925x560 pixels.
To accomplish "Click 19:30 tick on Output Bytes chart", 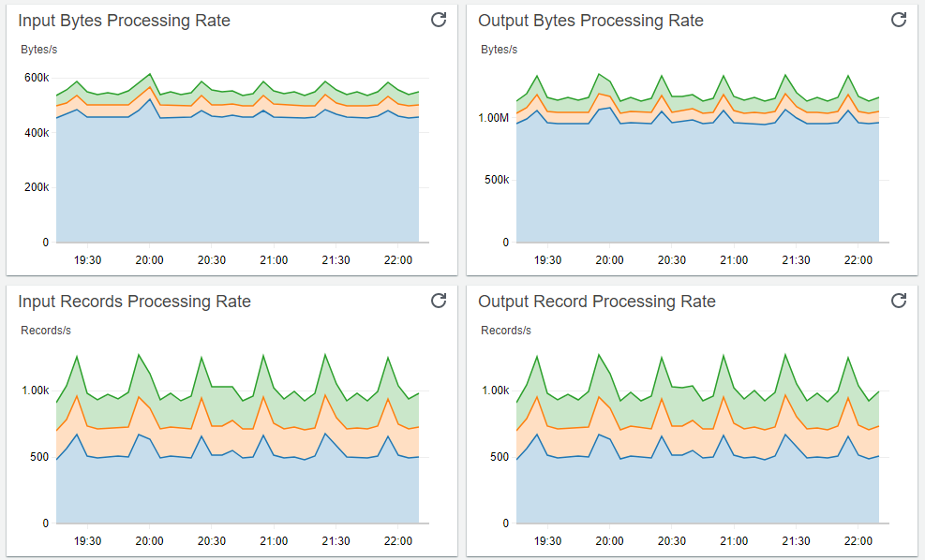I will click(547, 260).
